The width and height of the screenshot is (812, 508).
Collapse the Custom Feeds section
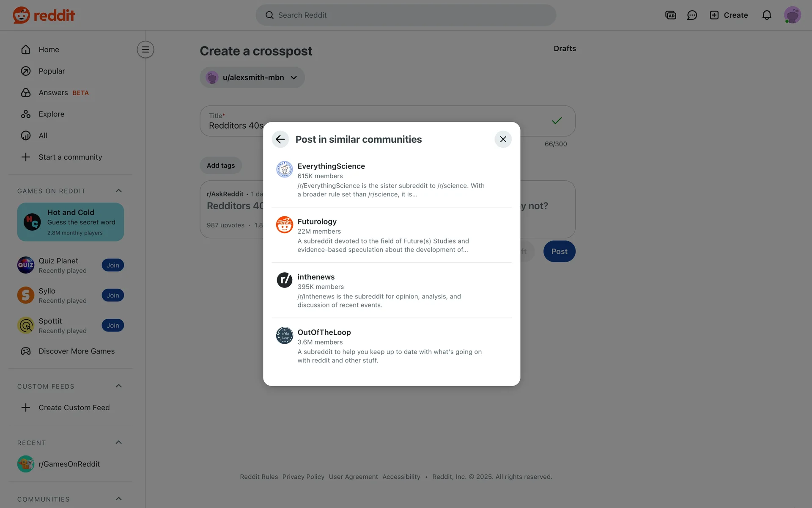click(118, 386)
